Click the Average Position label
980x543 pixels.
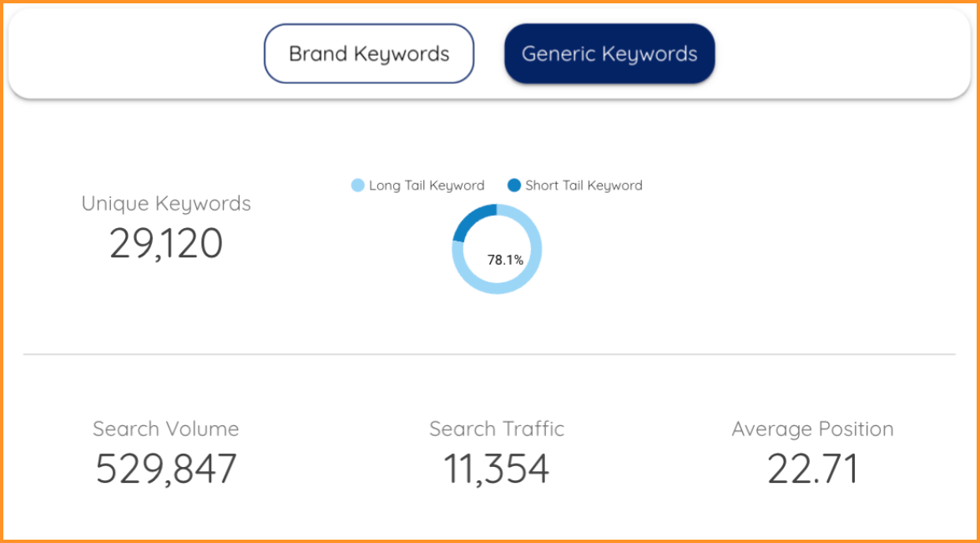point(812,429)
